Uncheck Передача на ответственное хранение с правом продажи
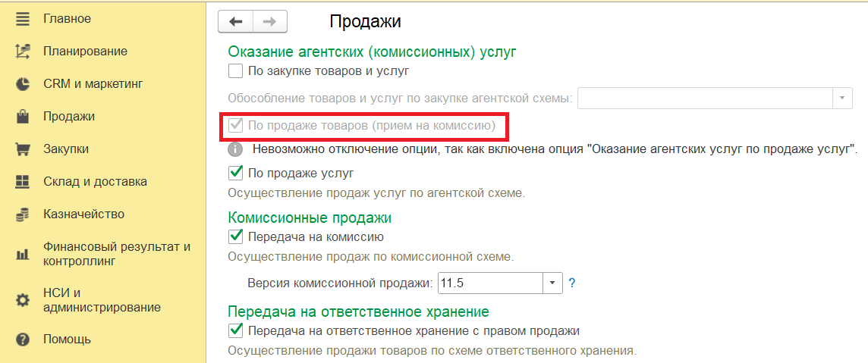Screen dimensions: 868x363 236,331
